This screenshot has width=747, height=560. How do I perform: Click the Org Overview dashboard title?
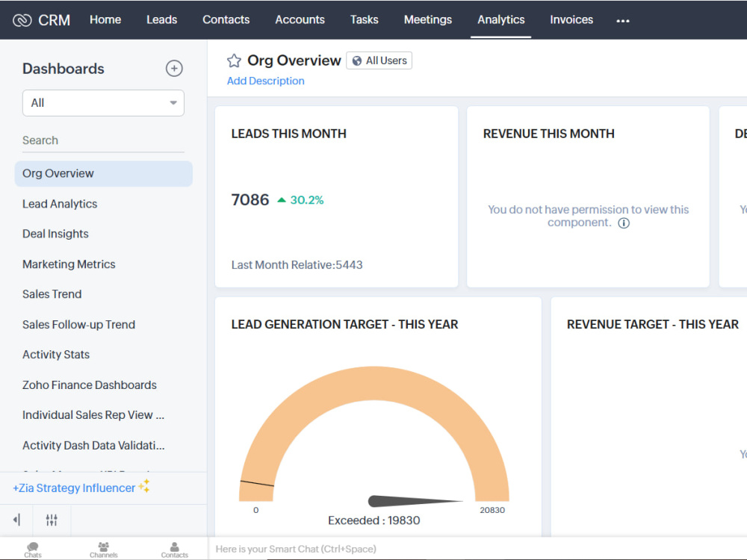coord(294,61)
